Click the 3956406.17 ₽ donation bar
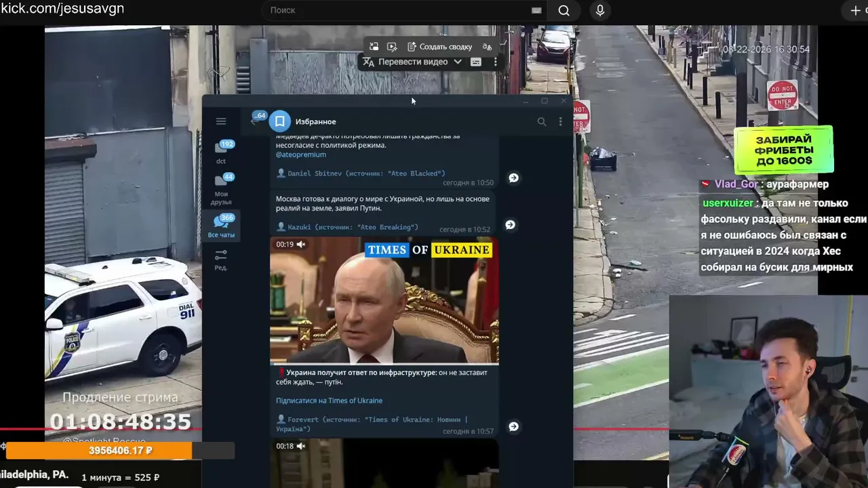This screenshot has height=488, width=868. [120, 451]
